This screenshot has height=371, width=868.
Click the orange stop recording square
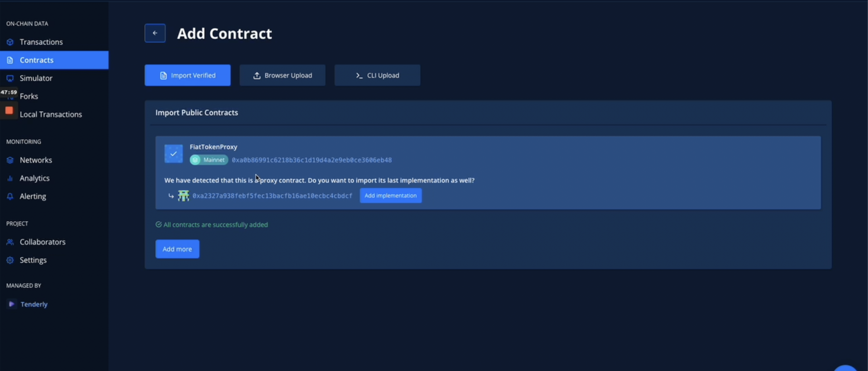coord(9,111)
